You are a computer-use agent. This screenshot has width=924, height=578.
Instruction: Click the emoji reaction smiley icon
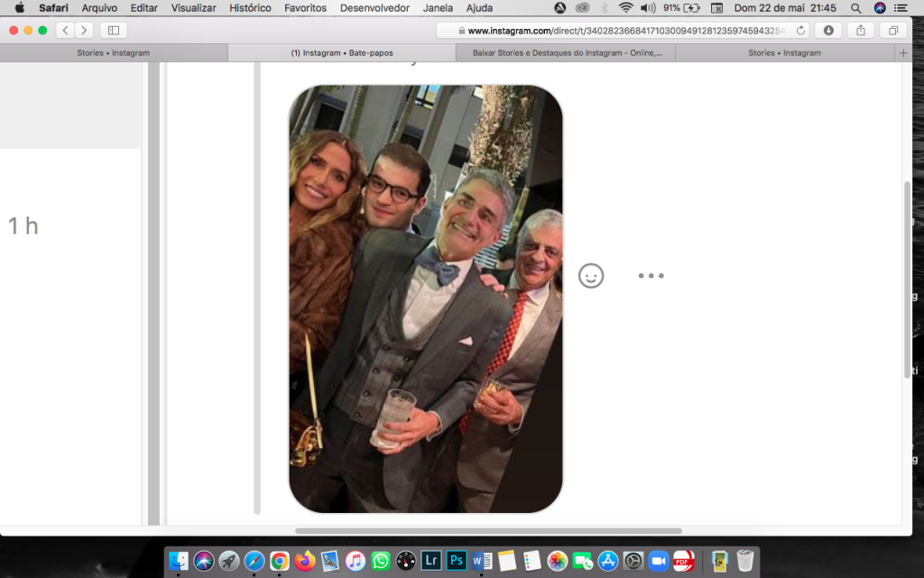click(x=591, y=275)
